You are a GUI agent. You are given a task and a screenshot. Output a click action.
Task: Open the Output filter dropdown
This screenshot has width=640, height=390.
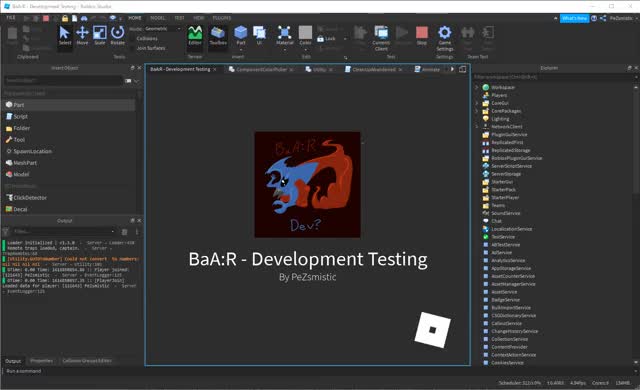113,232
